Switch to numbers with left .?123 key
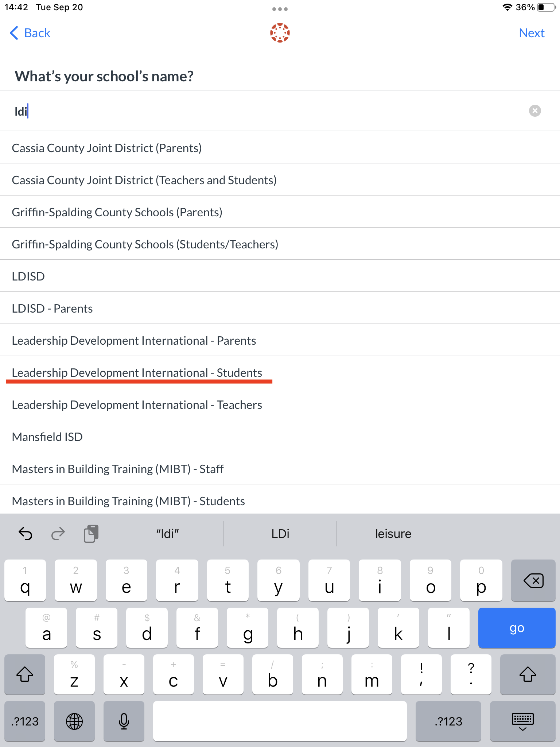This screenshot has height=747, width=560. (25, 721)
